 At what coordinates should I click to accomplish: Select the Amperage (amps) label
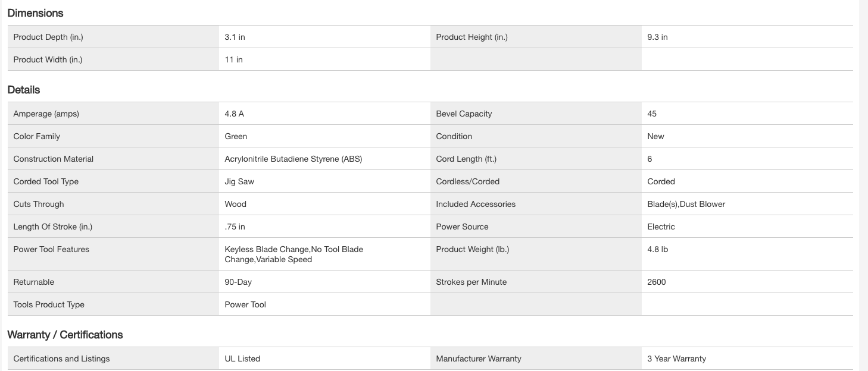pyautogui.click(x=46, y=114)
